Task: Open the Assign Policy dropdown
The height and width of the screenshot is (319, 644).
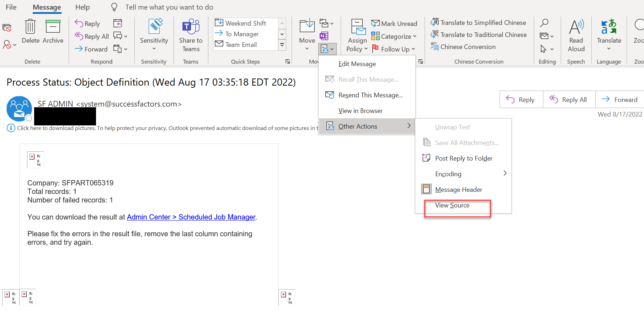Action: [357, 35]
